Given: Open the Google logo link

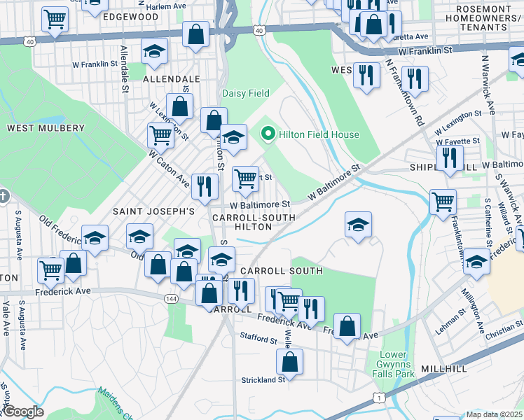Looking at the screenshot, I should (23, 412).
